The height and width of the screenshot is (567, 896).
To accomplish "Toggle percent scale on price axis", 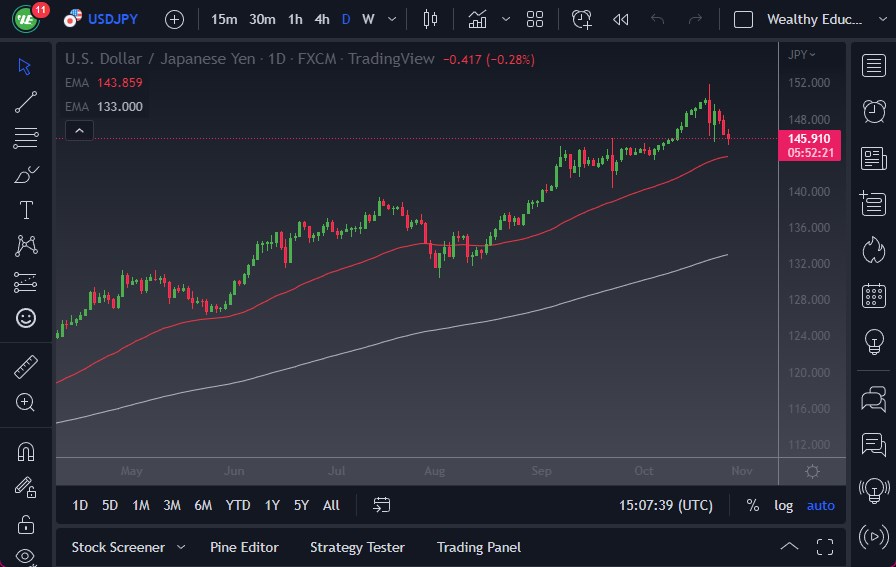I will pyautogui.click(x=752, y=505).
